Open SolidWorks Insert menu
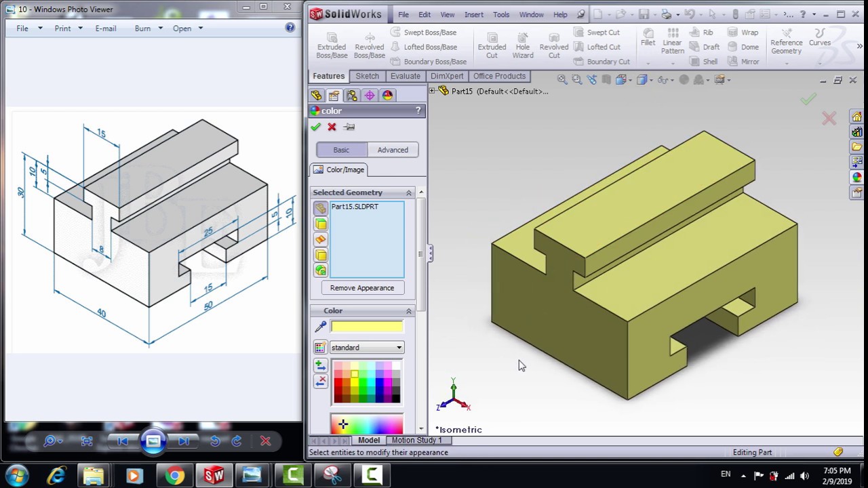The width and height of the screenshot is (868, 488). [474, 14]
